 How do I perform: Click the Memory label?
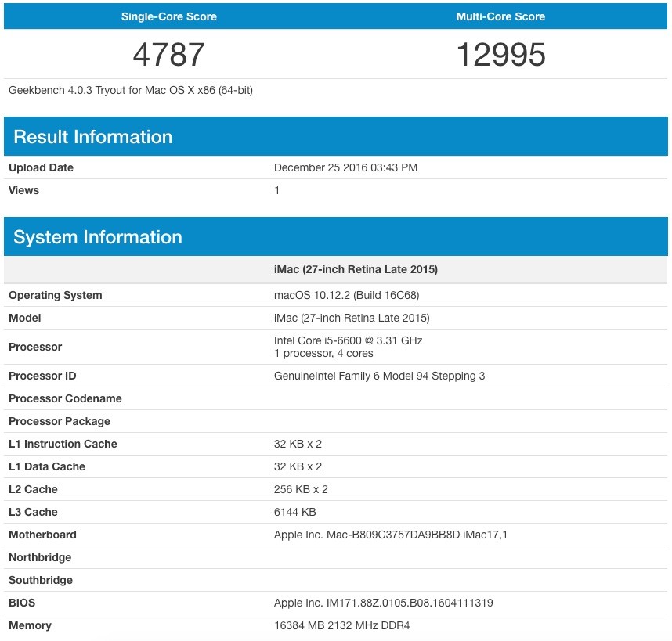click(30, 625)
